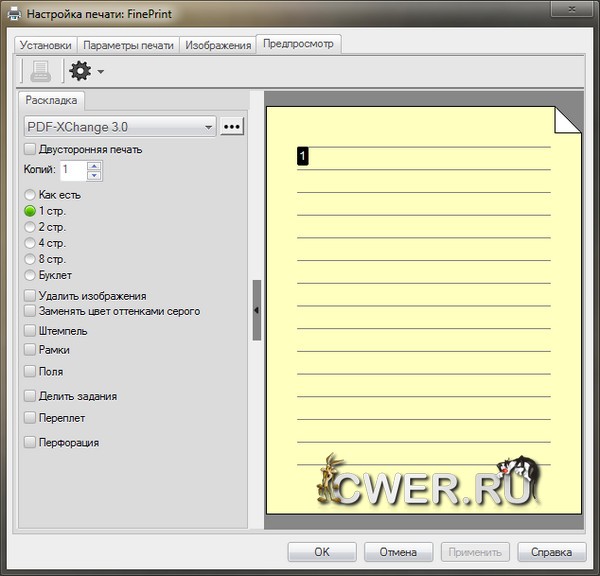Enable the Штемпель checkbox
The height and width of the screenshot is (576, 600).
pyautogui.click(x=30, y=331)
